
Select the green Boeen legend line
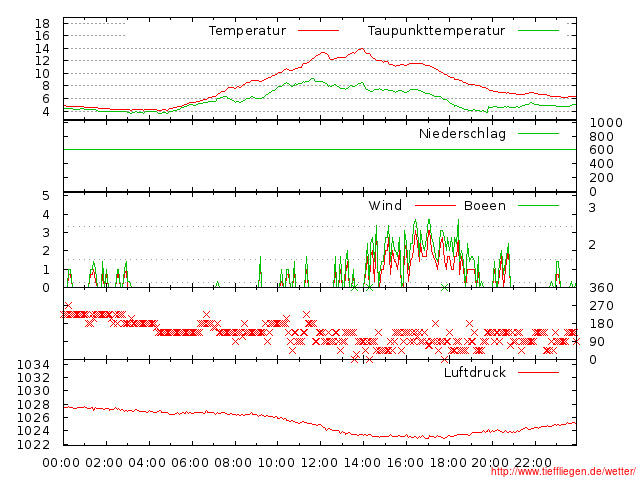pos(538,206)
